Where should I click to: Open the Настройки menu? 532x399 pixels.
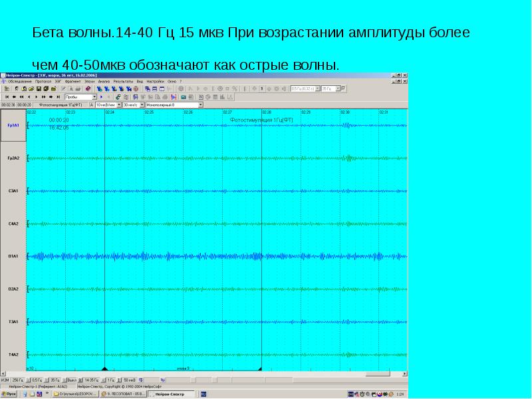[156, 82]
